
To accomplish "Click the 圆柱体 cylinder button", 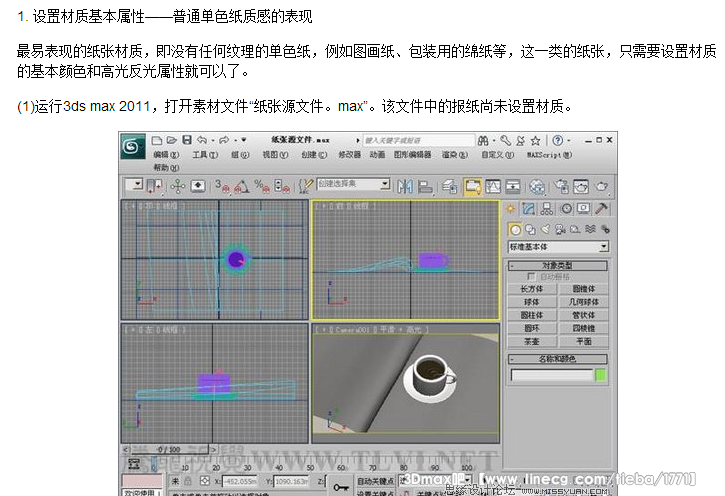I will 532,315.
